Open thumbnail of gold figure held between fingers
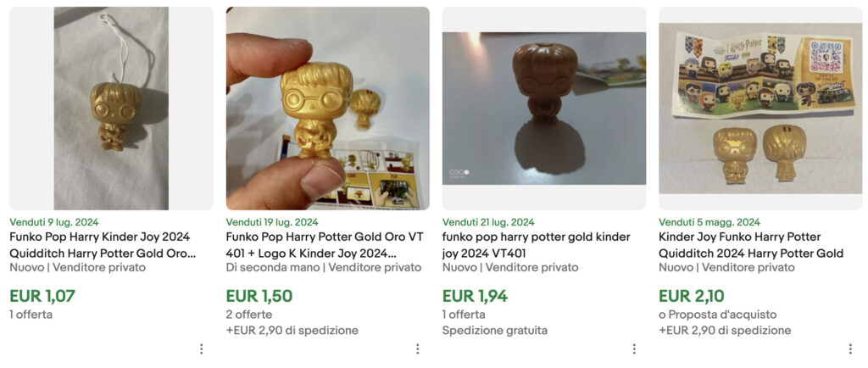Screen dimensions: 868x368 (x=328, y=109)
